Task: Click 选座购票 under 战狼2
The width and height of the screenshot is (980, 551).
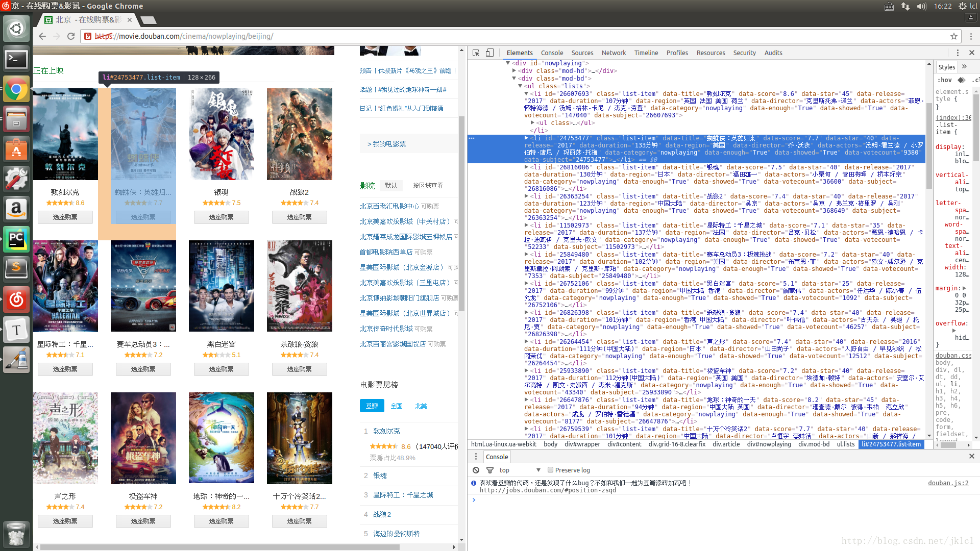Action: coord(300,217)
